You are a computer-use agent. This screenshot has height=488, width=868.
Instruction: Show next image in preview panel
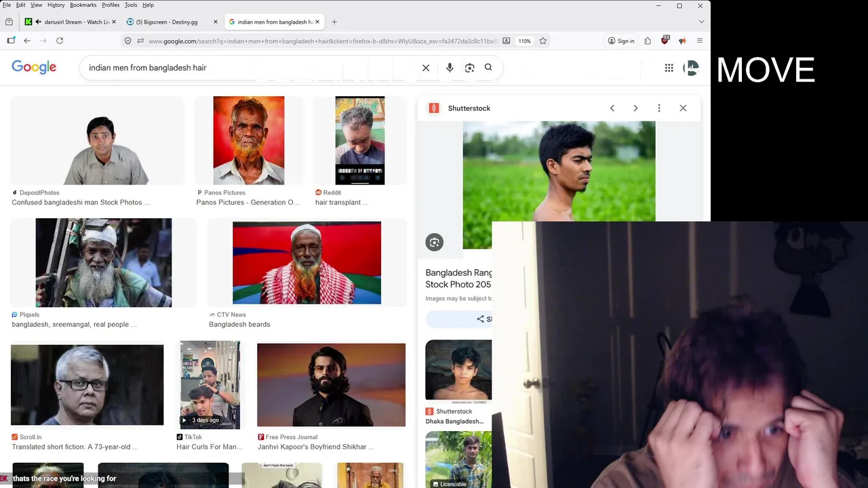click(635, 108)
